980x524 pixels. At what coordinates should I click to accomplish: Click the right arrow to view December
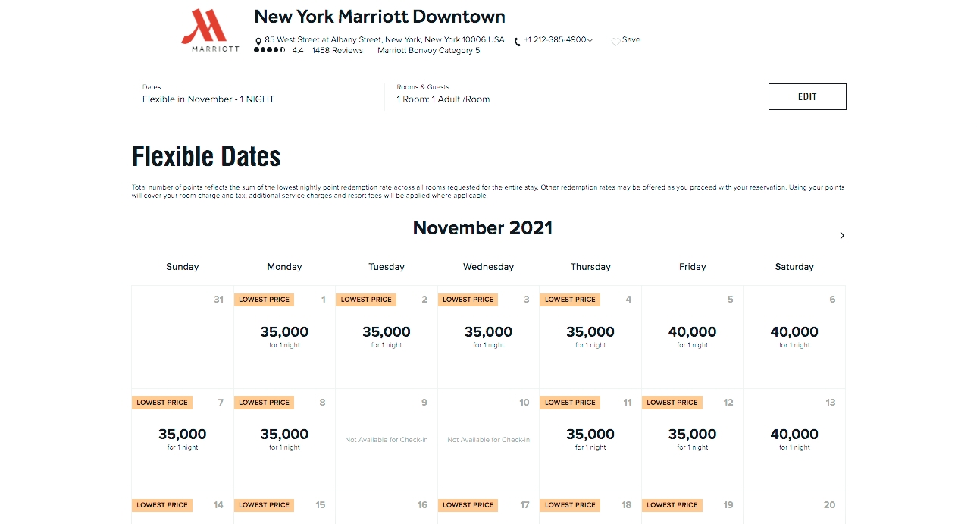point(841,236)
